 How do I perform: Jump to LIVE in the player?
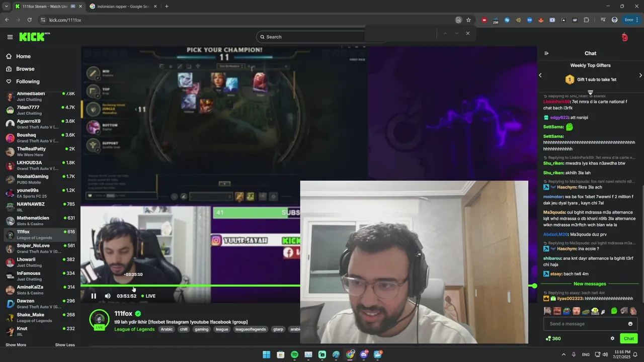pyautogui.click(x=148, y=296)
